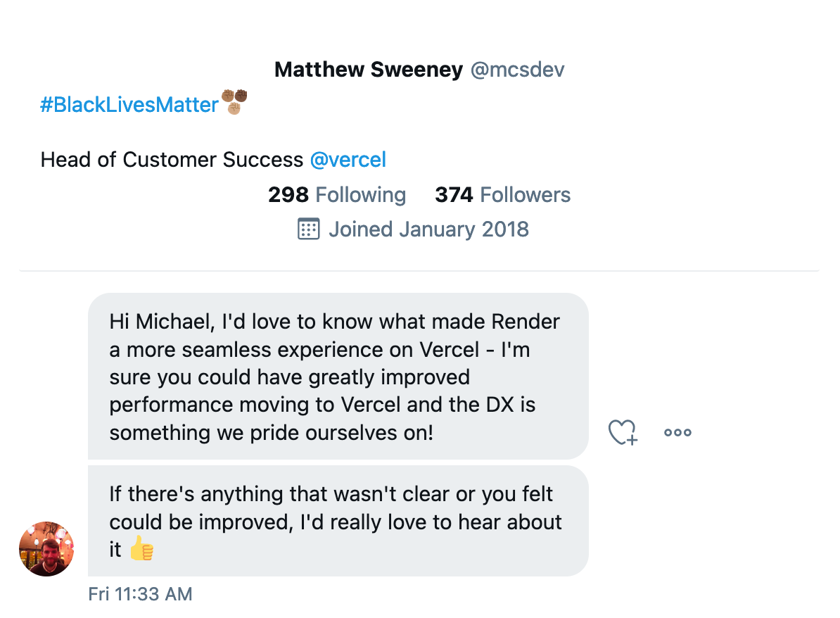The image size is (840, 618).
Task: Click the "Joined January 2018" text
Action: [x=428, y=229]
